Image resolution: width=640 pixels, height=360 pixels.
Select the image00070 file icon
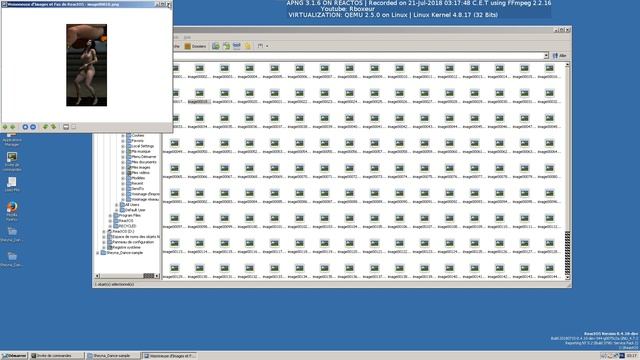300,168
